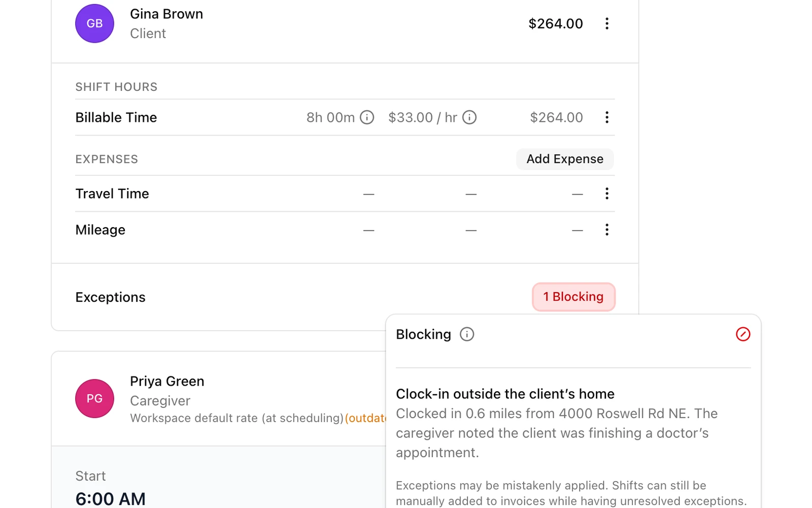Click the 6:00 AM start time
The height and width of the screenshot is (508, 812).
pyautogui.click(x=111, y=499)
